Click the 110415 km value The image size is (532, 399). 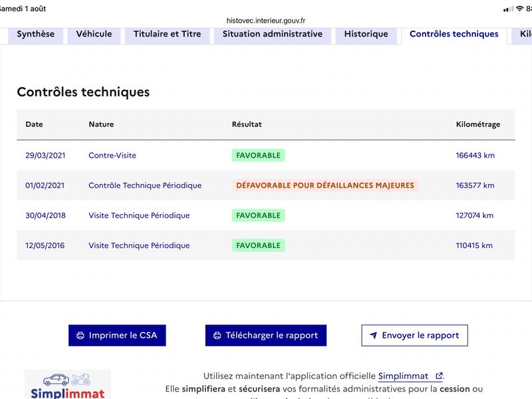474,245
